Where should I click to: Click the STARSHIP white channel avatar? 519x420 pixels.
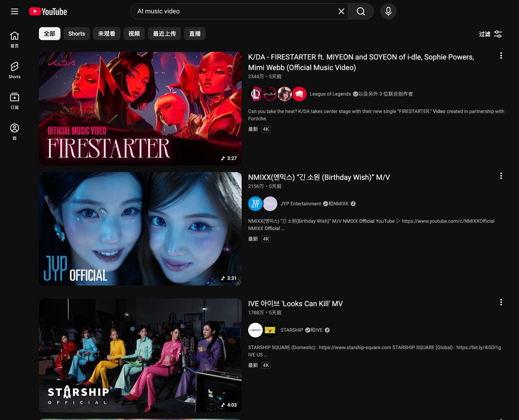(255, 330)
